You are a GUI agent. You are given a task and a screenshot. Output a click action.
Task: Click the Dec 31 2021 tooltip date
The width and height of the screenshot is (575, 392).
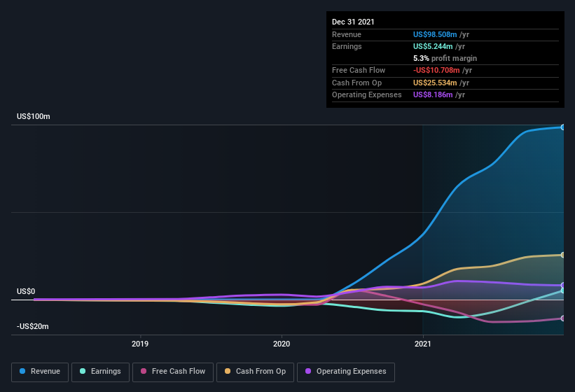pyautogui.click(x=353, y=22)
